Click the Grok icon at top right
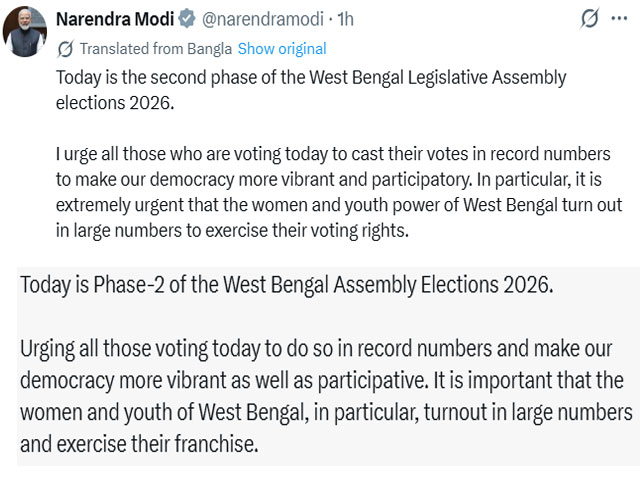The image size is (640, 480). [590, 18]
